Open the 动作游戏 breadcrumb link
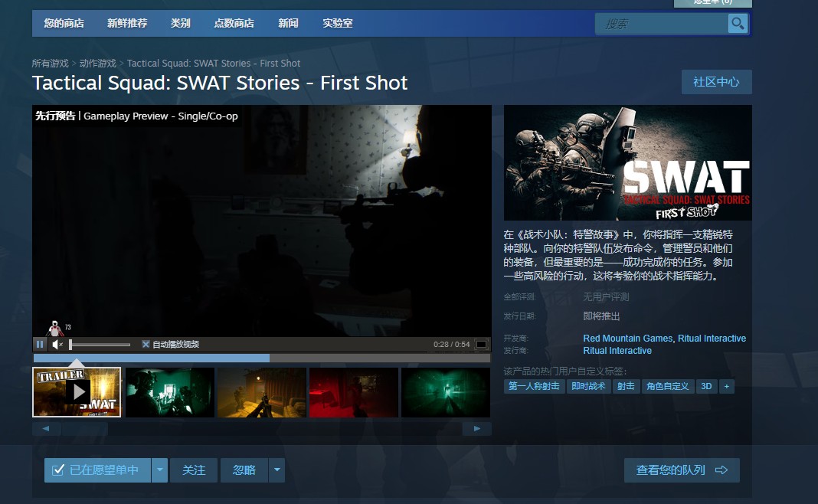The width and height of the screenshot is (818, 504). (97, 63)
